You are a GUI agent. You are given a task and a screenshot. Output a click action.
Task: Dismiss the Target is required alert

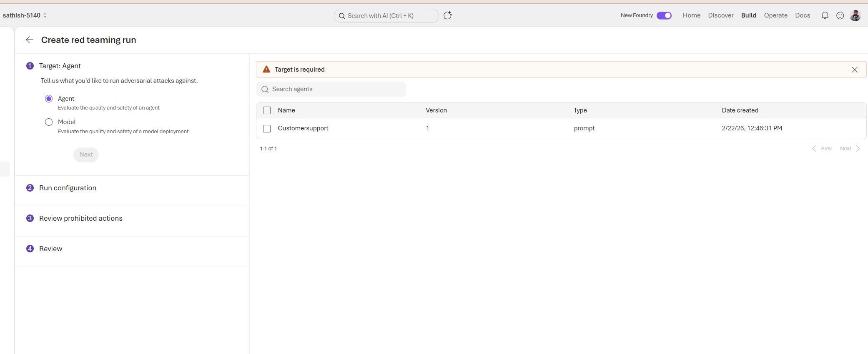855,70
